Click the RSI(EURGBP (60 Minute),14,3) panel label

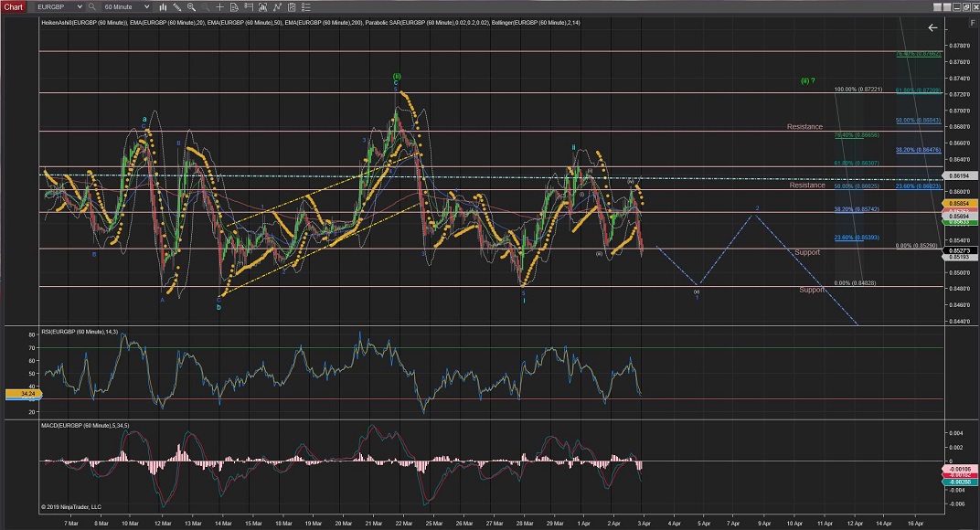click(x=80, y=331)
